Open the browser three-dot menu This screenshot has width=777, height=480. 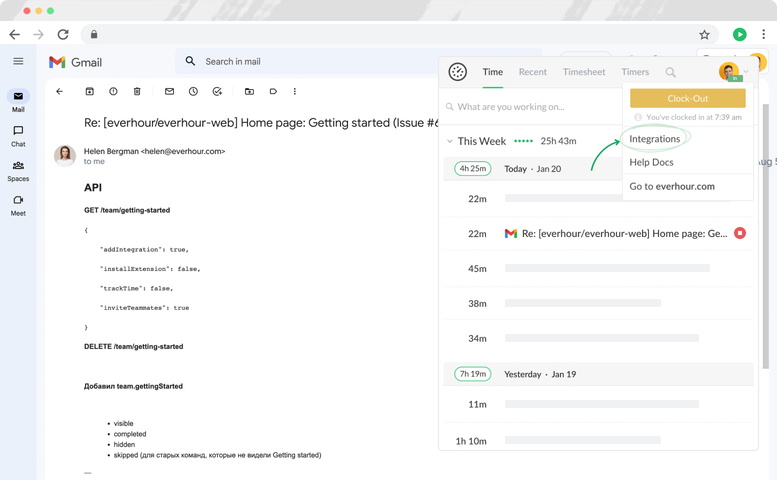click(x=763, y=34)
